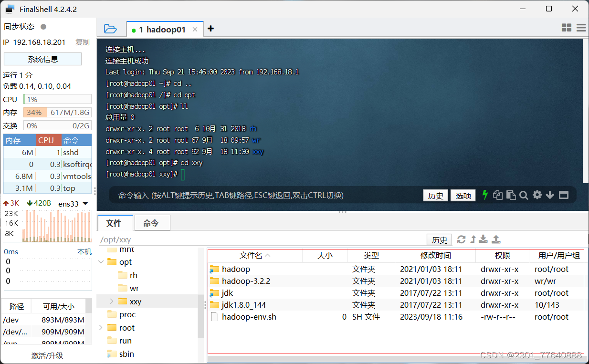Click the 激活/升级 link
Image resolution: width=589 pixels, height=364 pixels.
click(x=47, y=355)
